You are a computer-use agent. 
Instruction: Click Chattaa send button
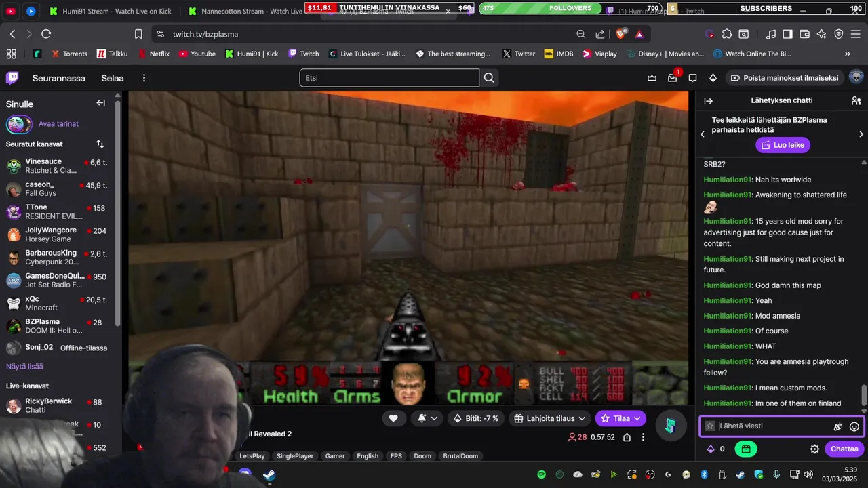pyautogui.click(x=844, y=449)
